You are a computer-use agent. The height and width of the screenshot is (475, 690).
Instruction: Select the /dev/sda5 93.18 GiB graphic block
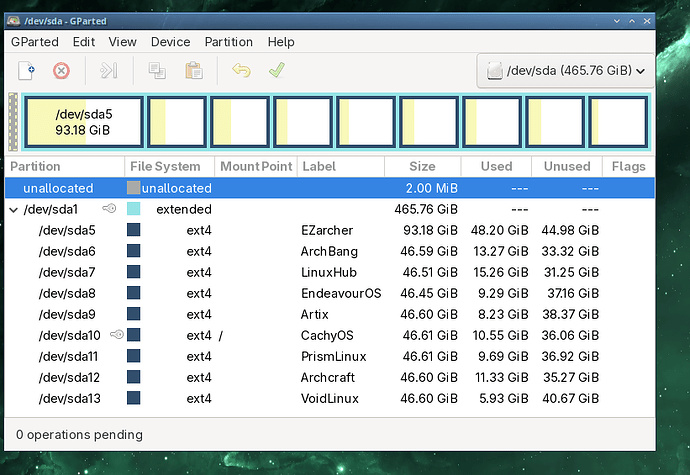coord(84,122)
